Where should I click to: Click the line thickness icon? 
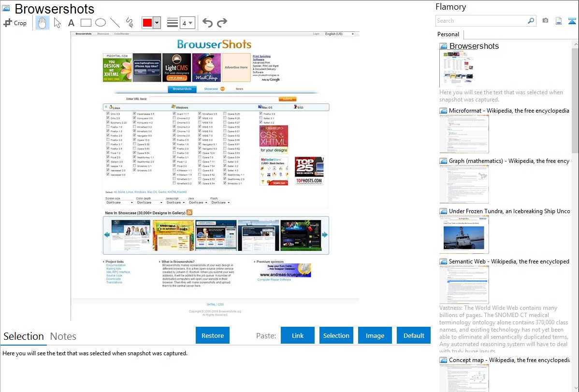coord(173,23)
